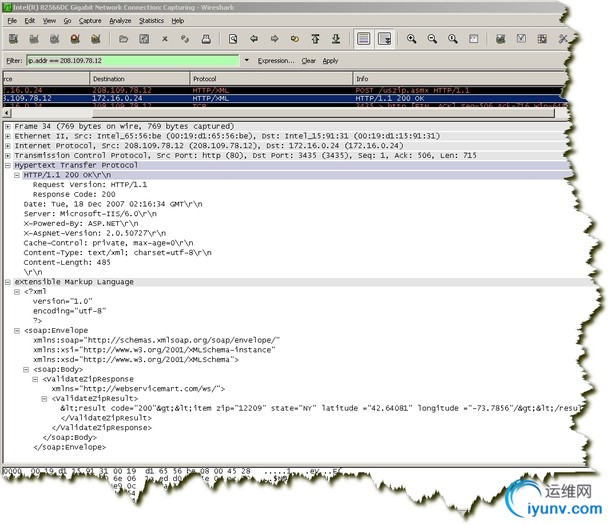Select the Content-Length: 485 line
The image size is (608, 525).
click(x=67, y=262)
